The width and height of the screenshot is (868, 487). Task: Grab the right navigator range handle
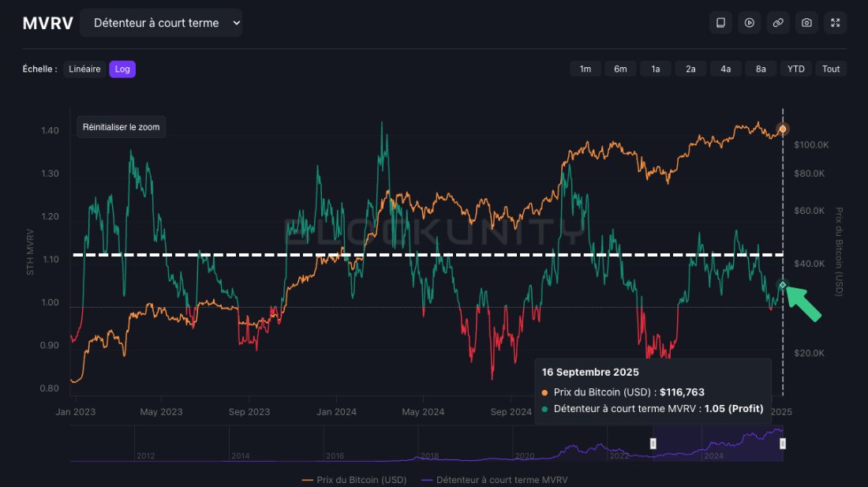(783, 444)
